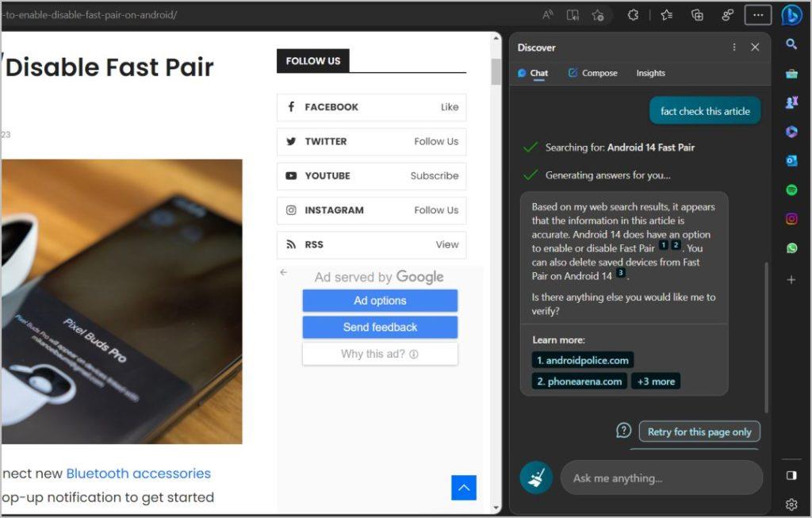812x518 pixels.
Task: Click the 'FOLLOW US' heading
Action: (312, 61)
